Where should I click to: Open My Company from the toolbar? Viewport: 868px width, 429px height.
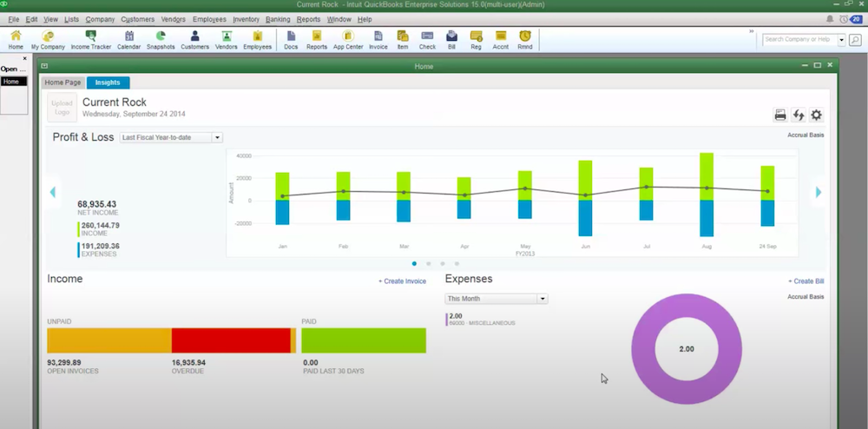coord(48,40)
